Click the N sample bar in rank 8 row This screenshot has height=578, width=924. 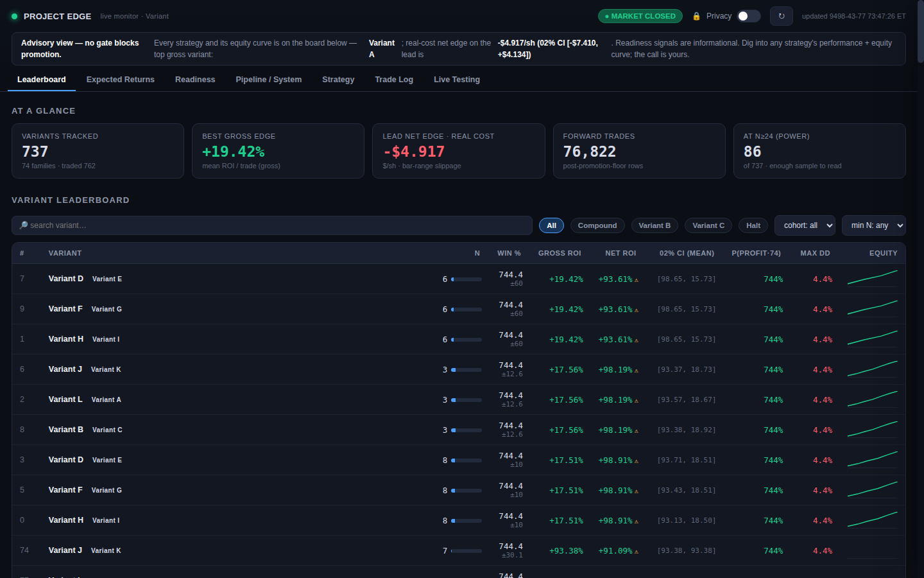coord(466,430)
